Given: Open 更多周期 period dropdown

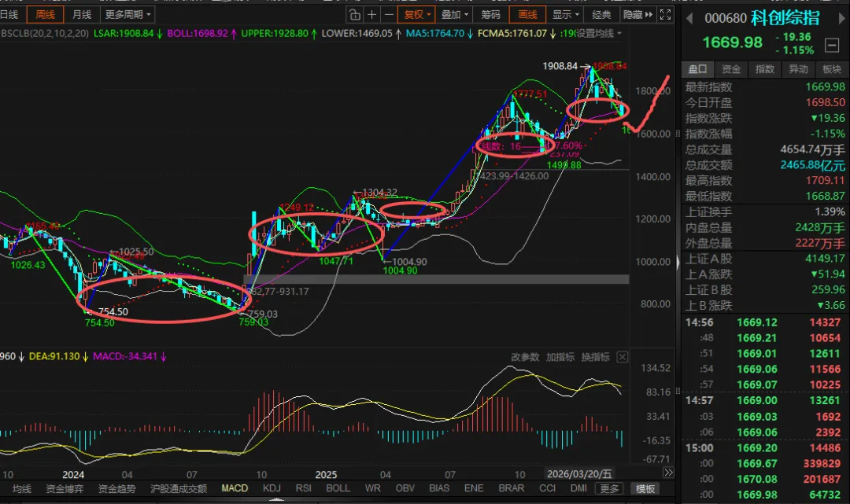Looking at the screenshot, I should pyautogui.click(x=128, y=15).
